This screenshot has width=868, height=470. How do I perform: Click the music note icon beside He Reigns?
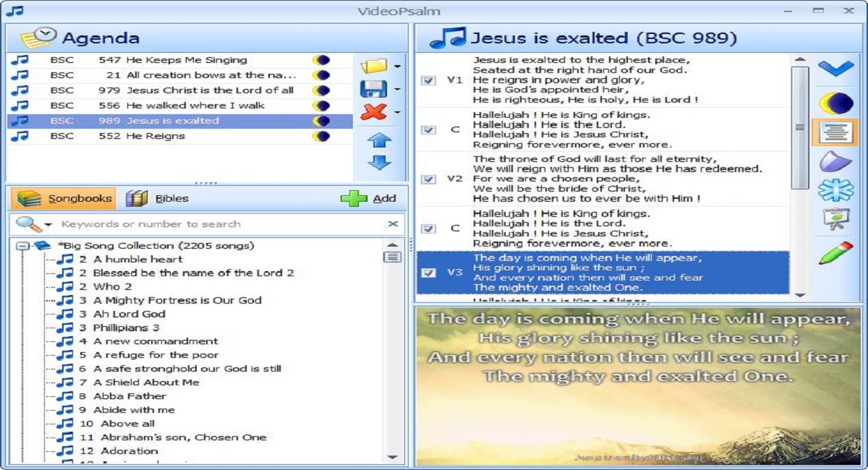(20, 136)
